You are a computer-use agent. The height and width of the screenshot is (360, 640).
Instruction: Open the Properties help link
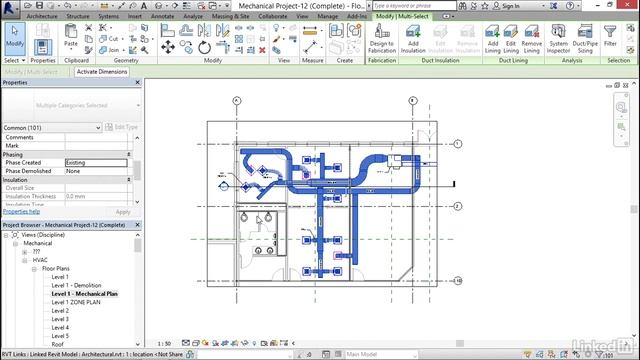tap(22, 211)
